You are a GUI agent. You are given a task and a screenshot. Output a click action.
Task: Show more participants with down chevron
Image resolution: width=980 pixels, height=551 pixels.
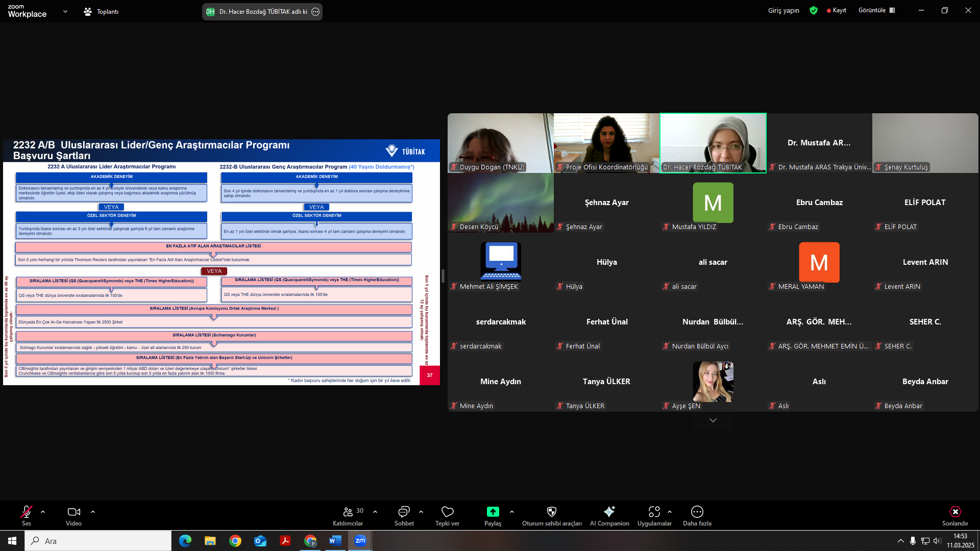click(713, 420)
